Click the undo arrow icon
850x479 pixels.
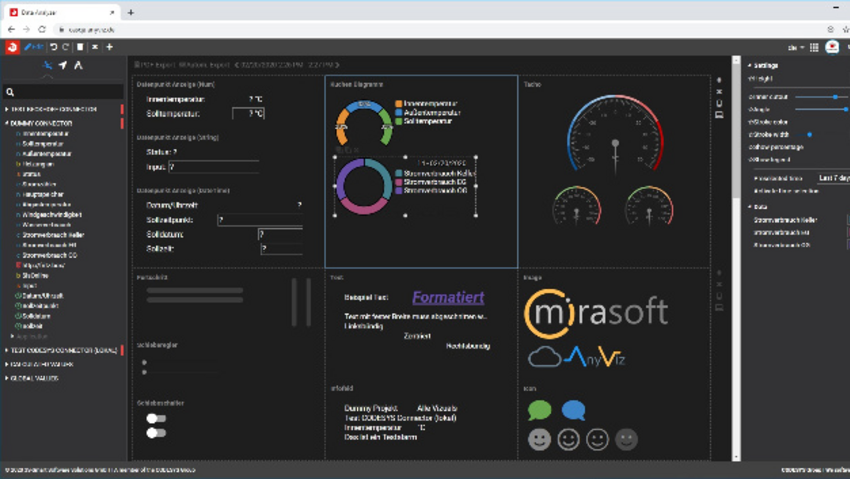tap(53, 47)
